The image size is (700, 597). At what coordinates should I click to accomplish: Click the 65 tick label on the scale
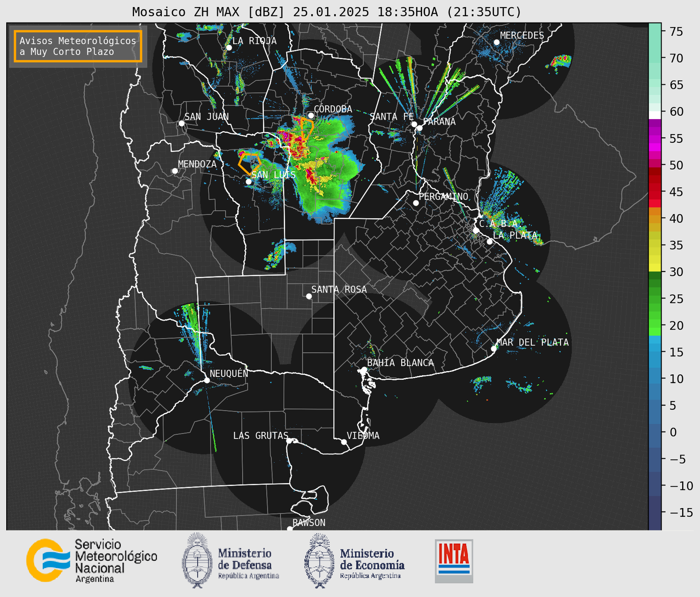[x=676, y=85]
